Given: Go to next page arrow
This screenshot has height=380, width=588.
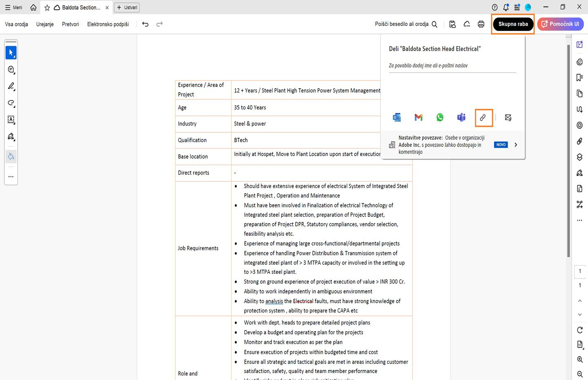Looking at the screenshot, I should click(x=580, y=315).
